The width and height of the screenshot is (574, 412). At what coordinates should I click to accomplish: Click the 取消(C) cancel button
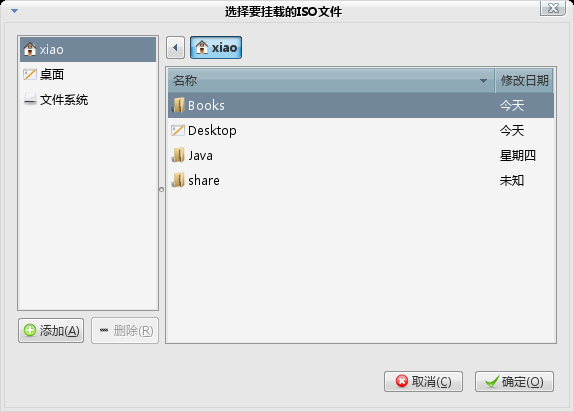(423, 382)
